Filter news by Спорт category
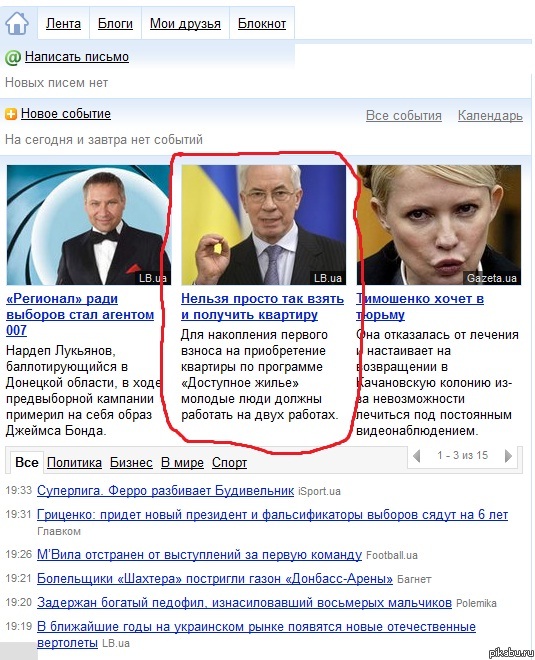The width and height of the screenshot is (535, 660). (229, 463)
